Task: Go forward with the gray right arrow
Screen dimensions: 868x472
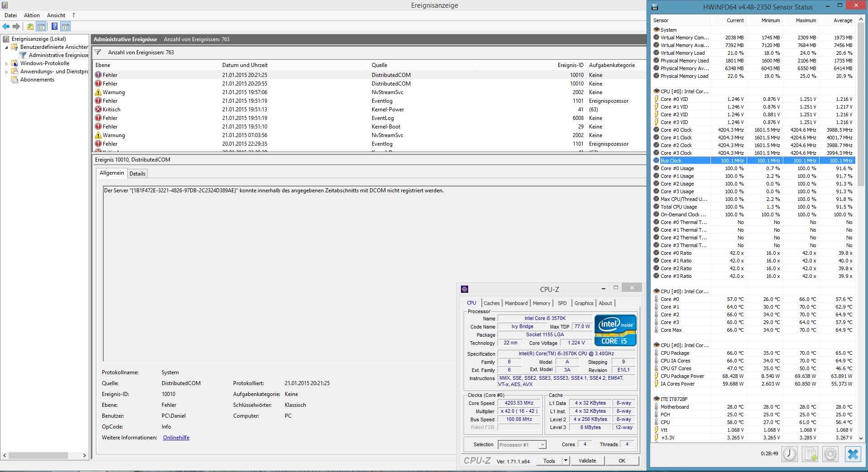Action: coord(16,27)
